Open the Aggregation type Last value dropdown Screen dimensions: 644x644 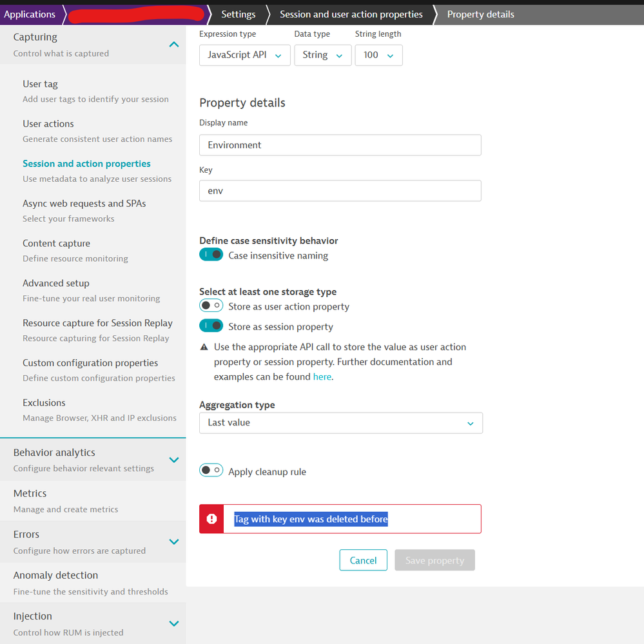click(341, 423)
